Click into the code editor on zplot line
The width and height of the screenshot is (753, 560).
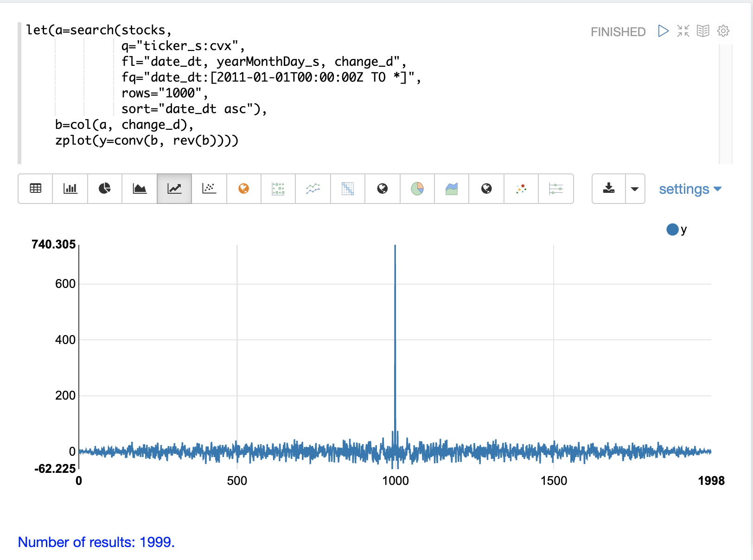pyautogui.click(x=147, y=140)
